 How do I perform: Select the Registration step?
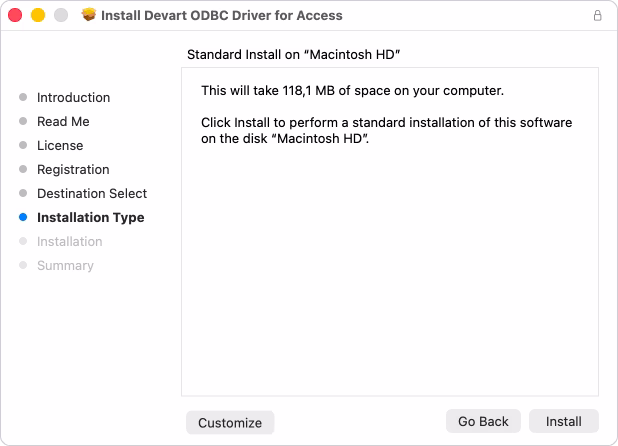(73, 169)
